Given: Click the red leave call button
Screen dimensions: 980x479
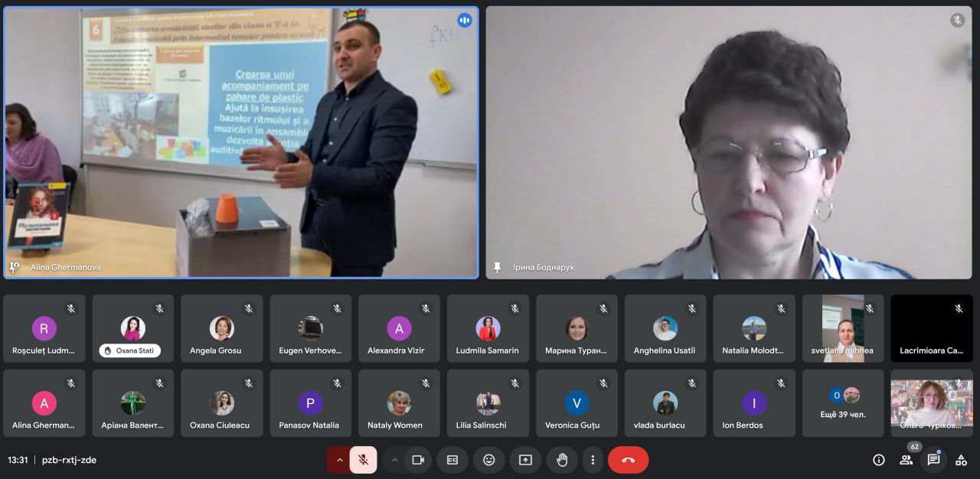Looking at the screenshot, I should click(x=628, y=460).
